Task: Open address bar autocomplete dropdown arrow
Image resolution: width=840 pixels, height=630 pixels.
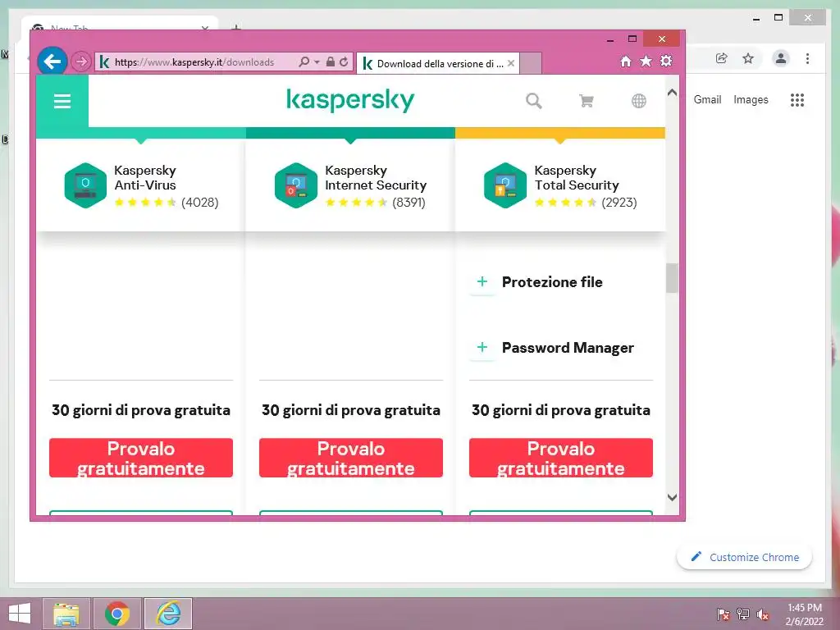Action: (317, 62)
